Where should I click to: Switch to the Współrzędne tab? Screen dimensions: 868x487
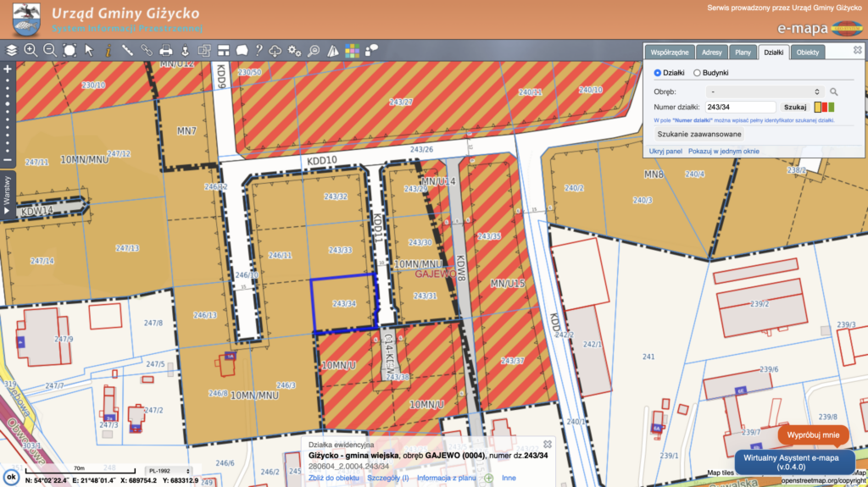[670, 52]
